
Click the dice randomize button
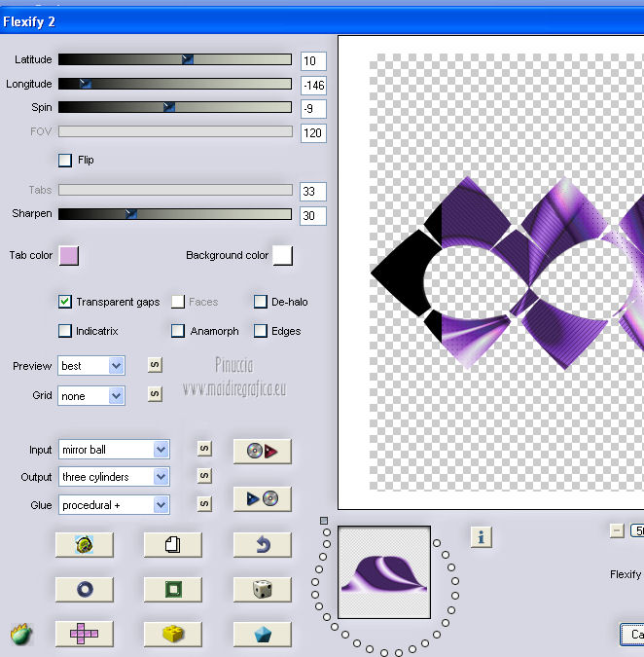pos(262,589)
